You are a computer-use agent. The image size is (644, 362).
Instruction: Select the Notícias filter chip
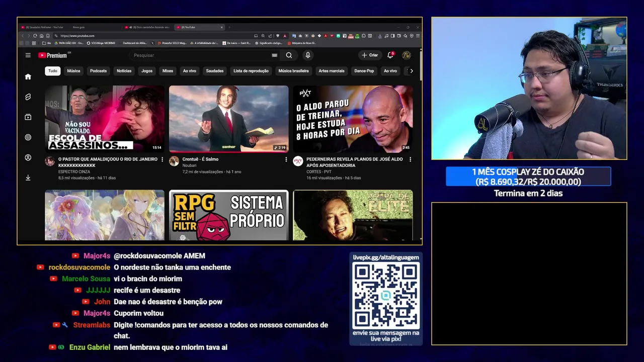point(124,71)
